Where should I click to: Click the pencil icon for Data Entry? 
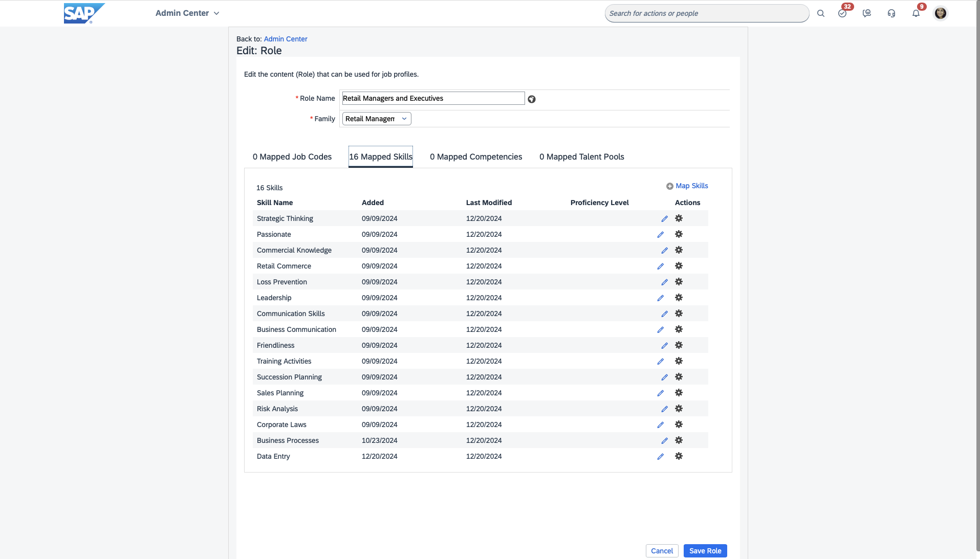tap(661, 457)
